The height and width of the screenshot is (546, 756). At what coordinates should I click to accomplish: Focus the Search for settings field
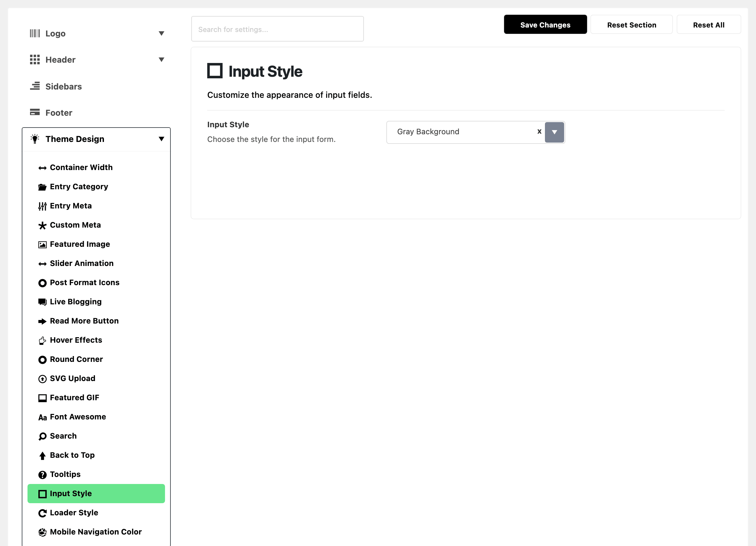pyautogui.click(x=277, y=29)
